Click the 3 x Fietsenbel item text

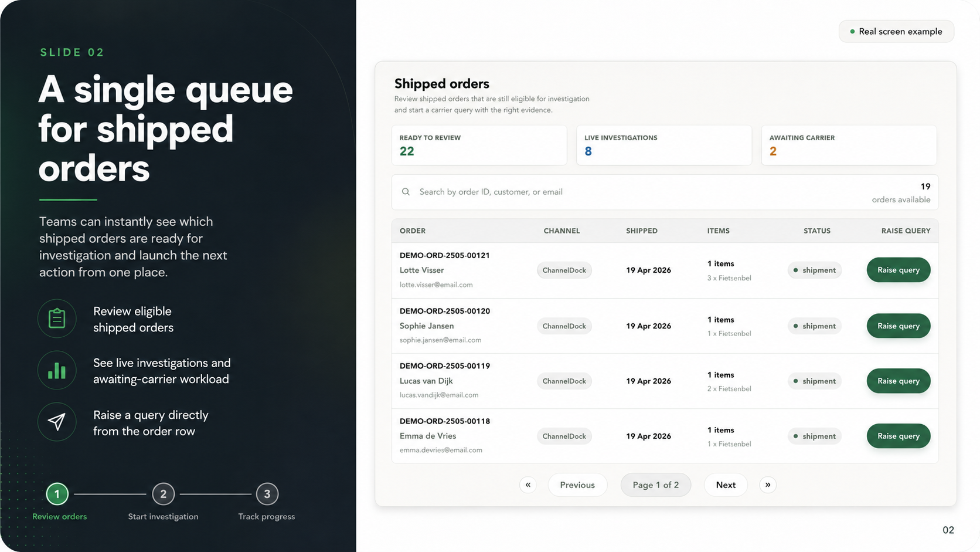[x=729, y=278]
